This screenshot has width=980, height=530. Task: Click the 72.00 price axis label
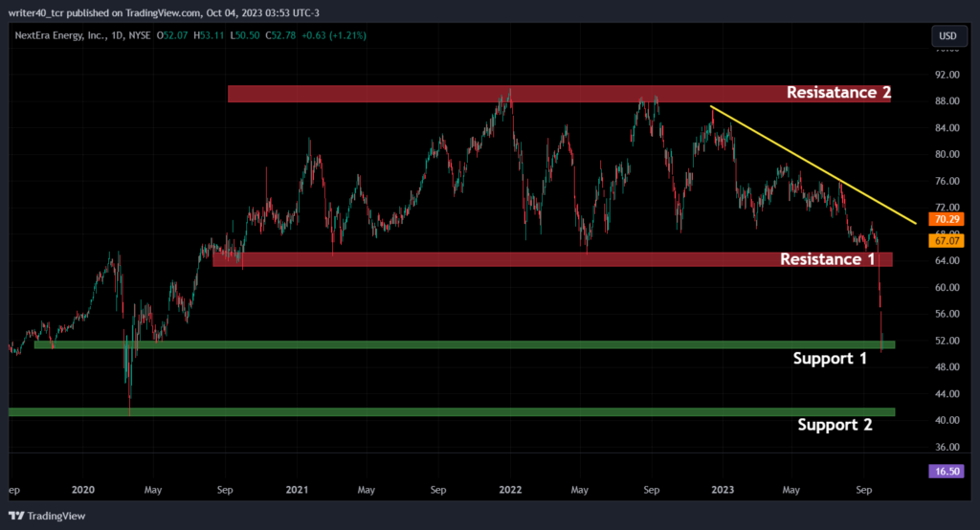[947, 207]
